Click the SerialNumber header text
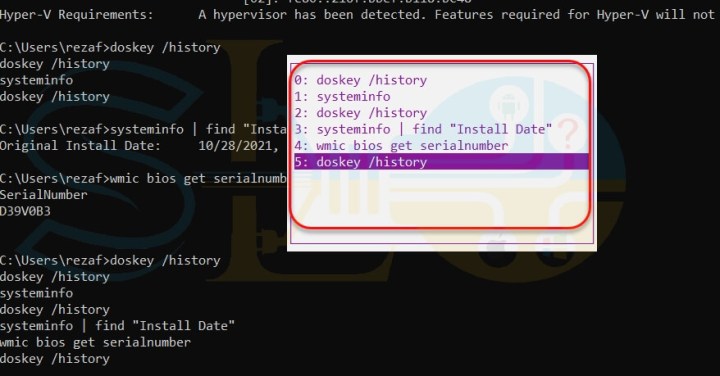720x376 pixels. (44, 195)
